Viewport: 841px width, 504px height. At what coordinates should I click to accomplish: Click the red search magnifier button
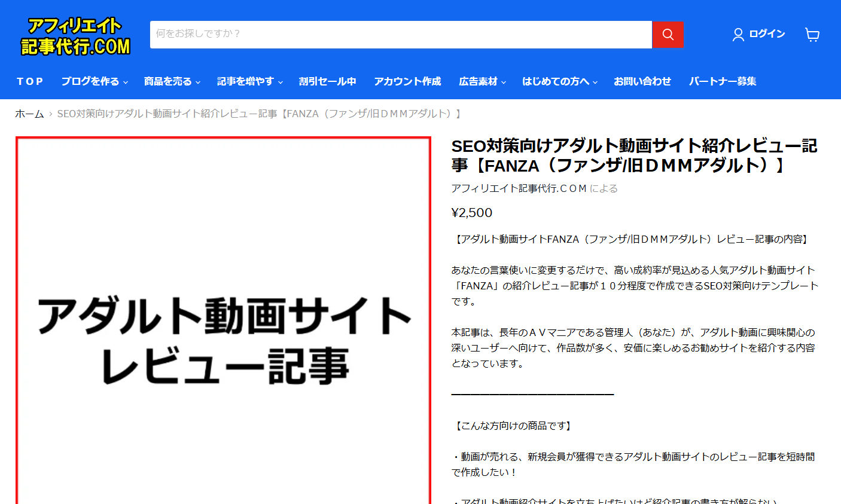point(668,35)
